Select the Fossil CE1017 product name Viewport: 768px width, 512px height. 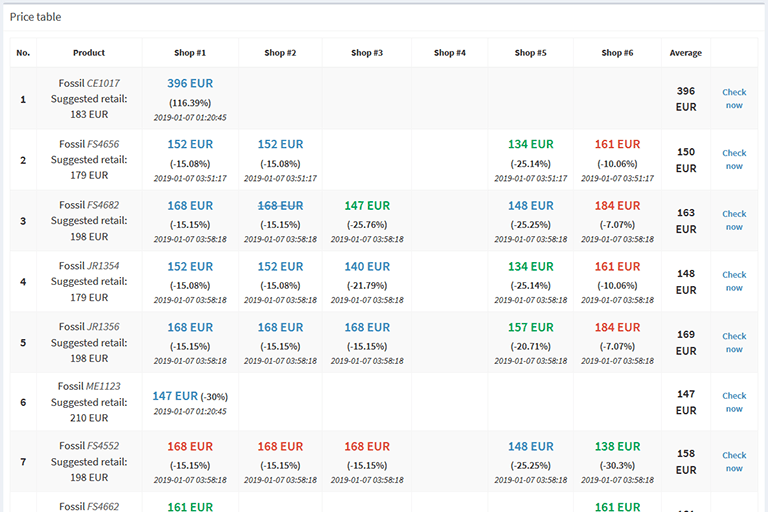[89, 83]
